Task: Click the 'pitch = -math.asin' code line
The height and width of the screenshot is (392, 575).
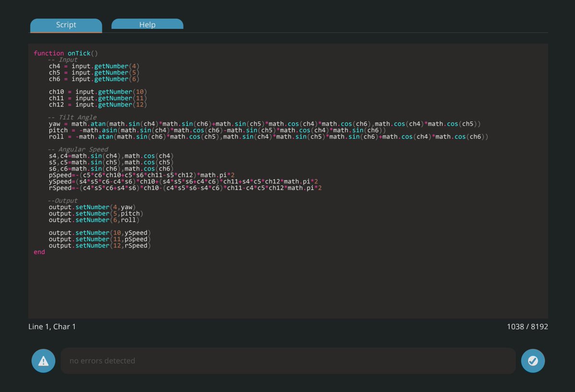Action: pyautogui.click(x=217, y=130)
